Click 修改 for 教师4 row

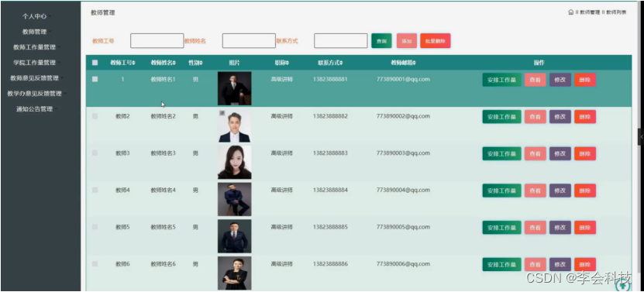560,191
